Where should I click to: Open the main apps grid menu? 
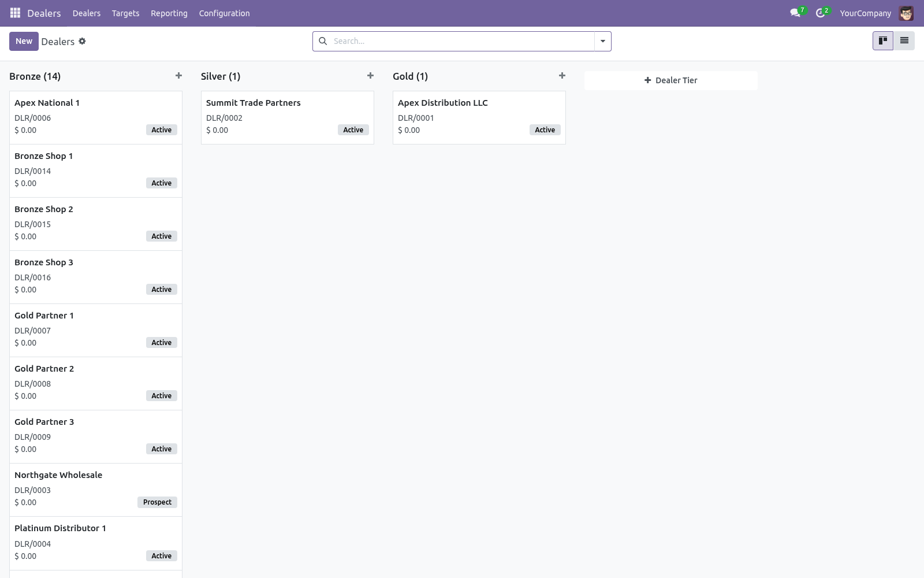click(16, 13)
